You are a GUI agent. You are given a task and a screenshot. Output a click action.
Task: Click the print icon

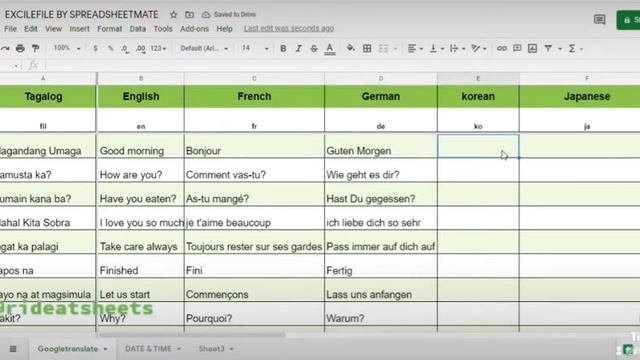(20, 49)
